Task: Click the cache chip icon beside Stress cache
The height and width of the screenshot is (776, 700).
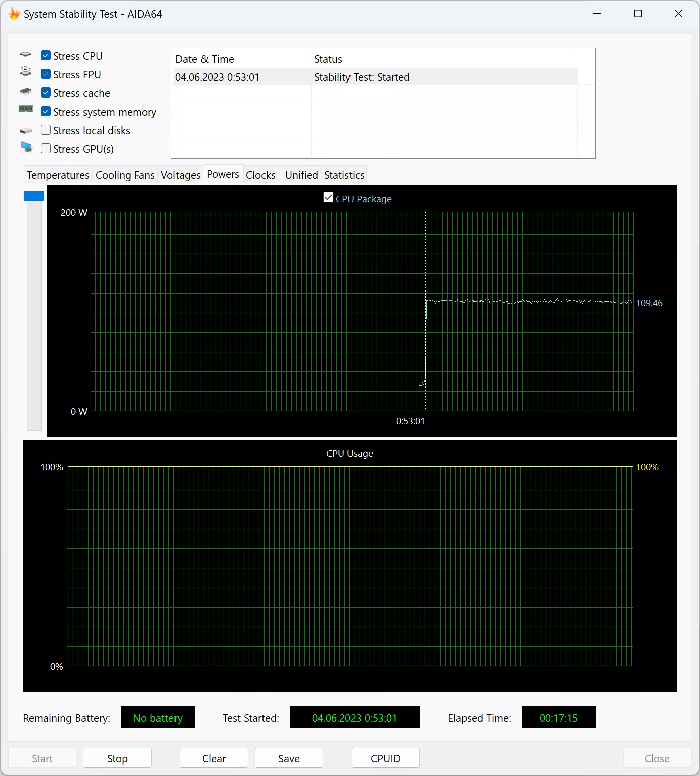Action: pyautogui.click(x=26, y=91)
